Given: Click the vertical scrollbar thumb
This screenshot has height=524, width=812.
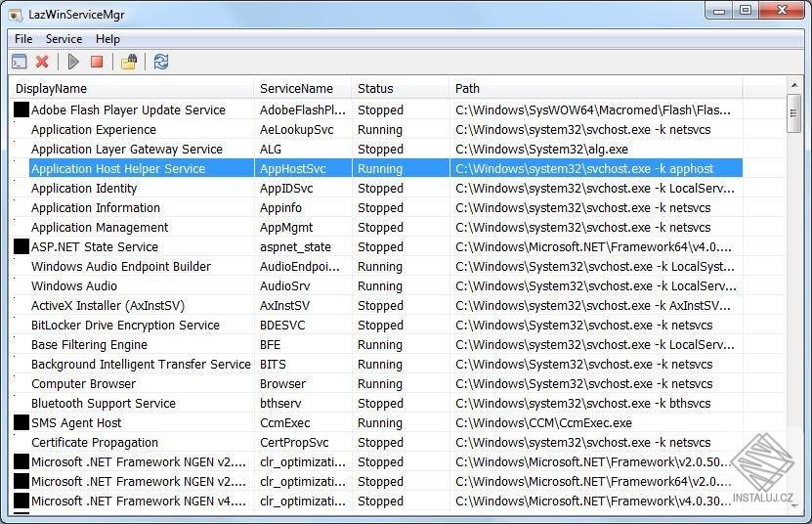Looking at the screenshot, I should point(793,113).
